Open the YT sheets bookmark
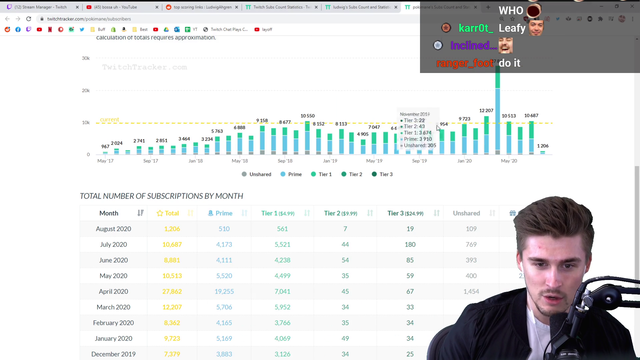The width and height of the screenshot is (640, 360). tap(191, 29)
